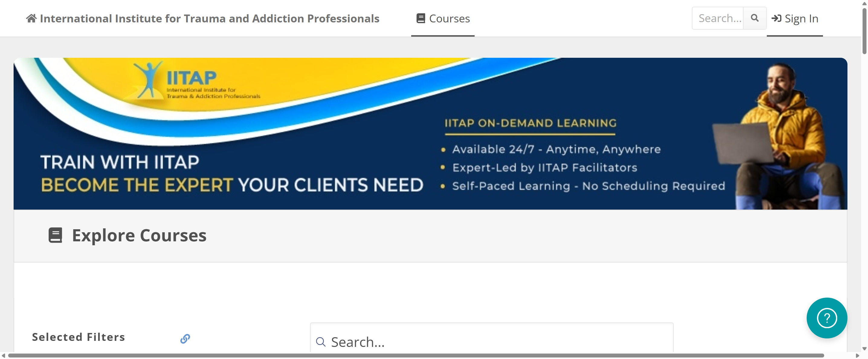This screenshot has height=359, width=868.
Task: Click the scroll-right arrow of the horizontal scrollbar
Action: 857,356
